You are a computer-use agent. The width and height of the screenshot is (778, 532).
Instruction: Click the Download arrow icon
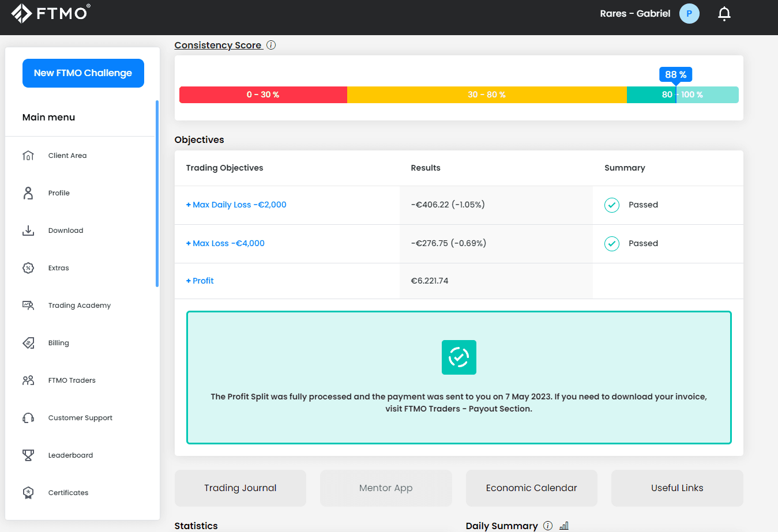28,231
